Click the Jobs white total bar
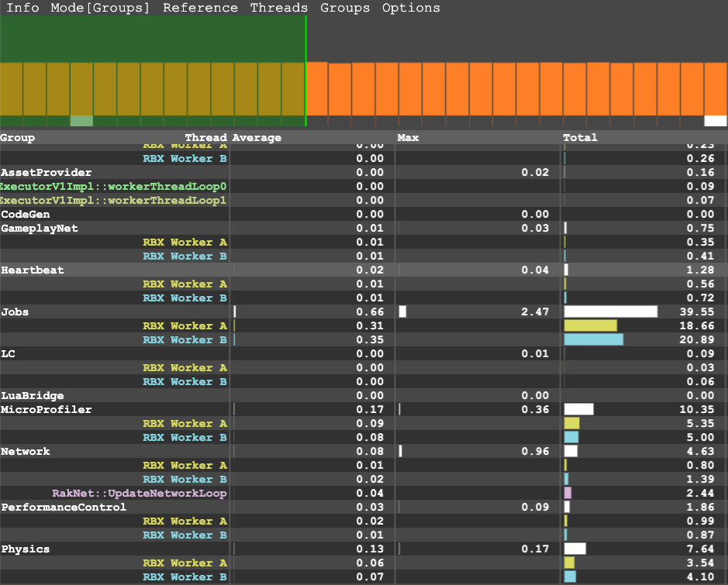Image resolution: width=728 pixels, height=585 pixels. point(610,311)
